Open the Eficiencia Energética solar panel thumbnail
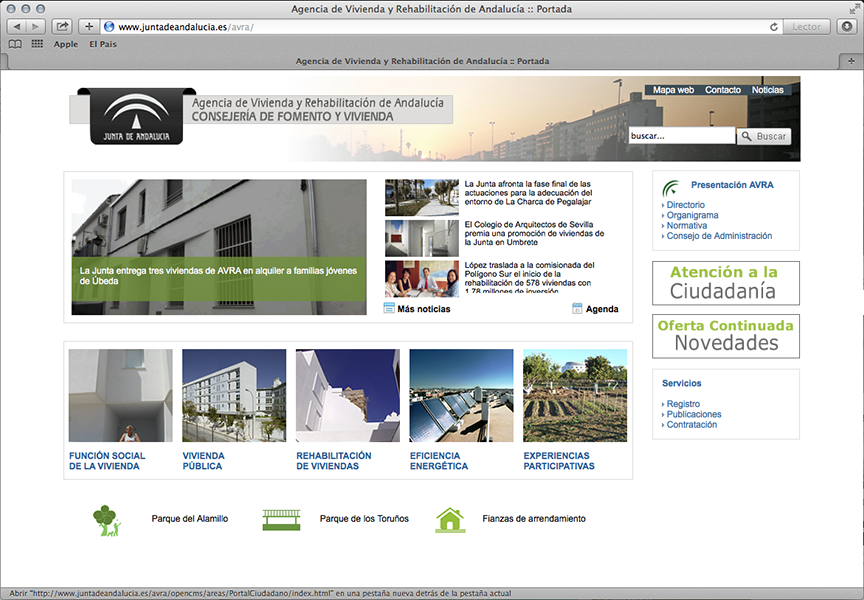 pos(461,395)
